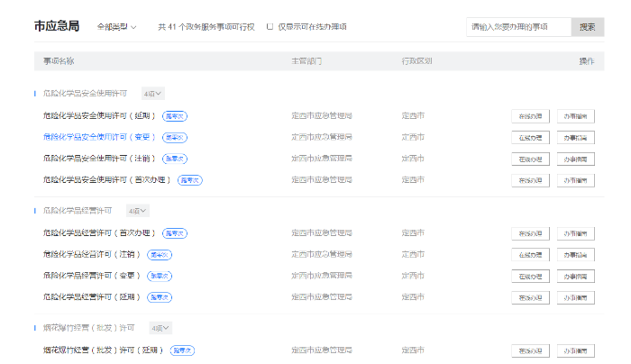Click 在线办理 for 危险化学品经营许可（变更）
631x364 pixels.
[x=530, y=276]
